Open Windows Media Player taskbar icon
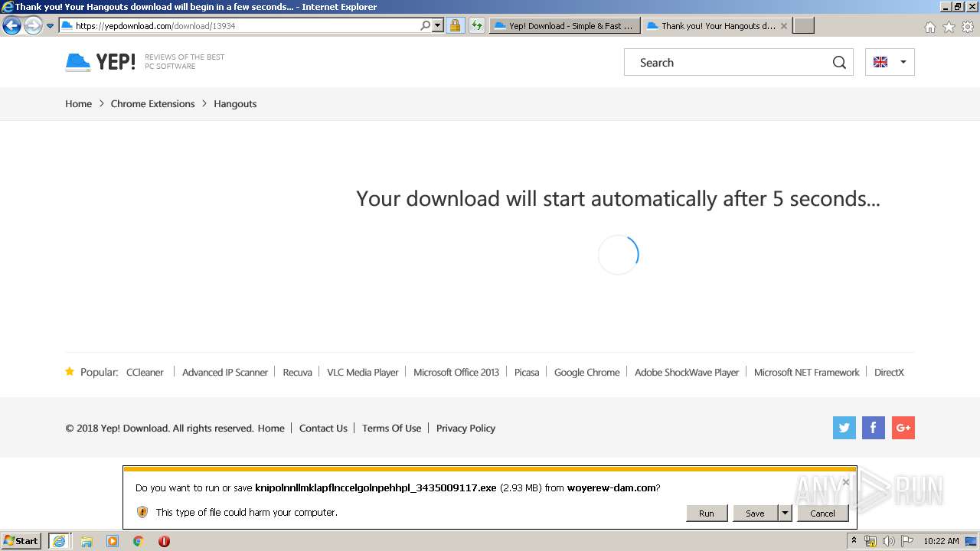Viewport: 980px width, 551px height. 113,541
